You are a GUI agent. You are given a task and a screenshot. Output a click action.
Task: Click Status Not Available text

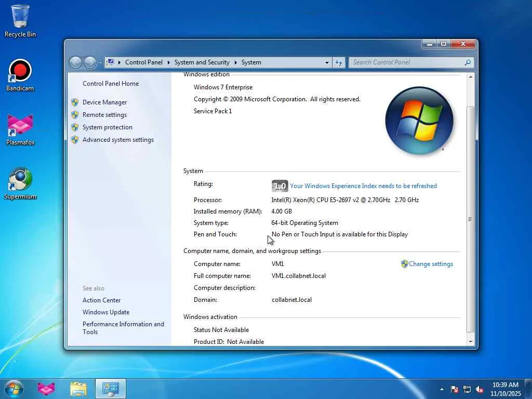tap(221, 330)
